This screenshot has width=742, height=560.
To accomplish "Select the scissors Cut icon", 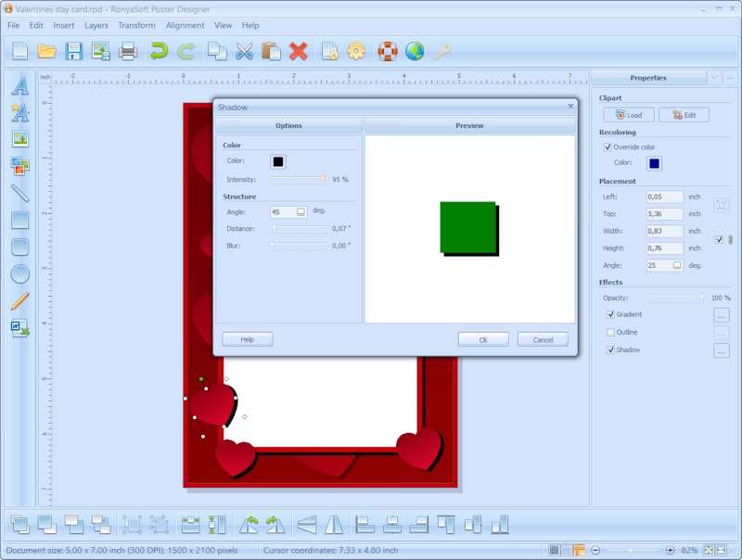I will pos(244,51).
